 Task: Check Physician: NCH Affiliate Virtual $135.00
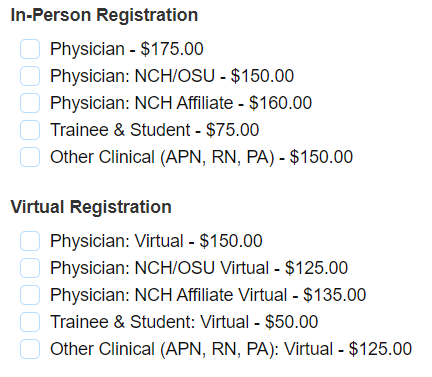click(30, 295)
